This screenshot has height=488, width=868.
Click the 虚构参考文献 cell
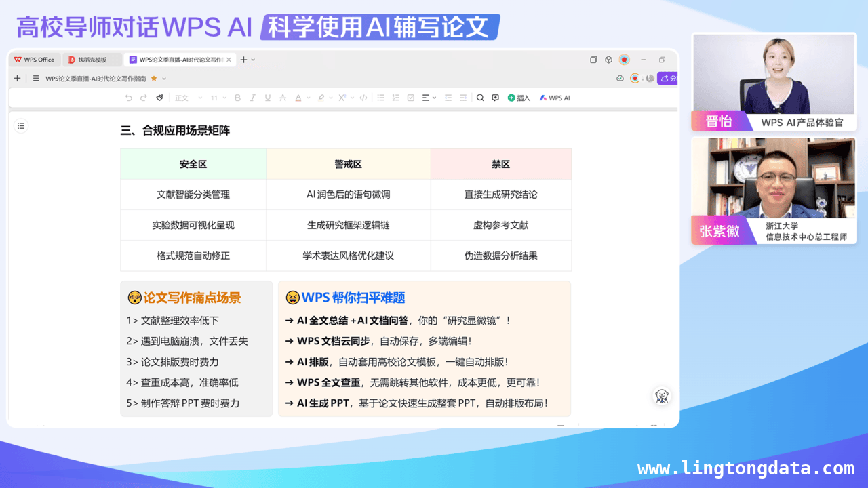(x=501, y=225)
